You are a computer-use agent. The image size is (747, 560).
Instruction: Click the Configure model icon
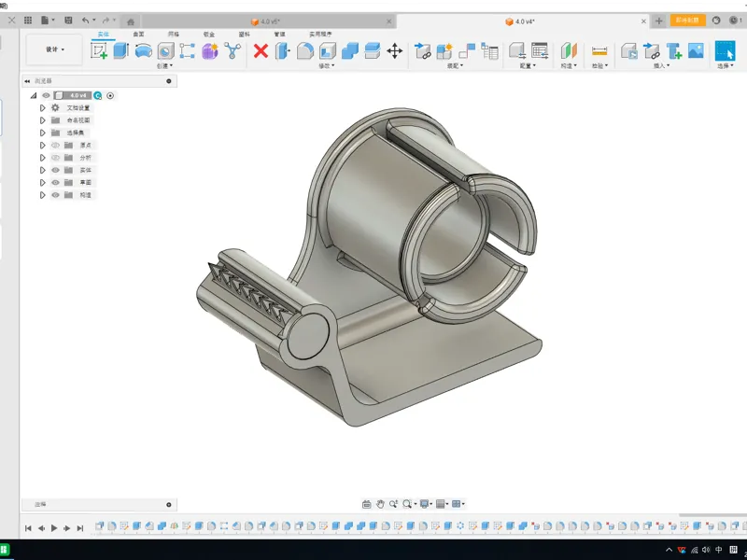click(517, 50)
